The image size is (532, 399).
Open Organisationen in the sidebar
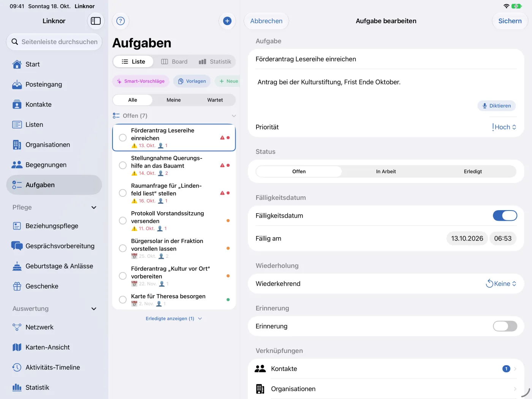pos(54,145)
